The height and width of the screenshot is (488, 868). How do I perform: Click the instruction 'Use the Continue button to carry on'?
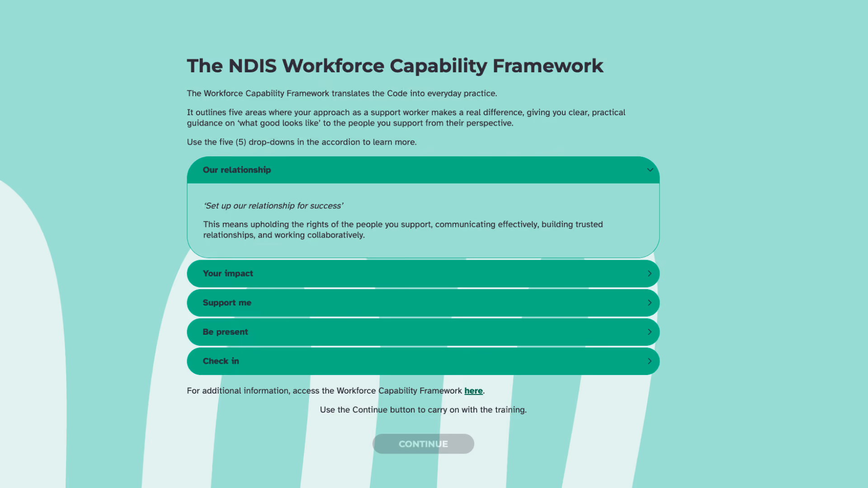tap(423, 410)
